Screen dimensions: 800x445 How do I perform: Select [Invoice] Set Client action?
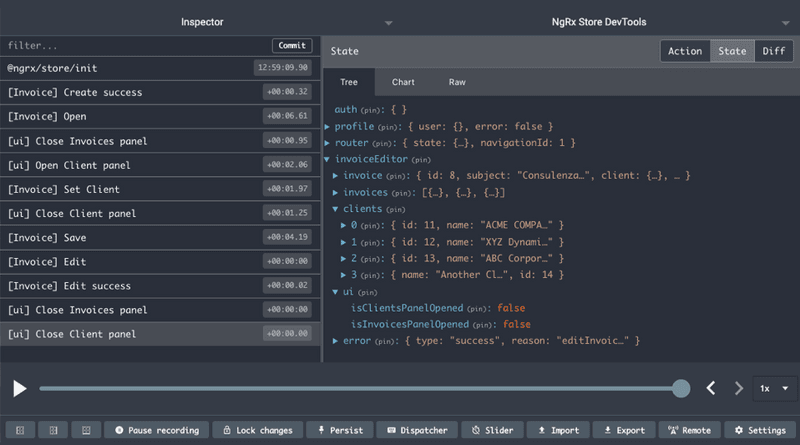tap(160, 189)
